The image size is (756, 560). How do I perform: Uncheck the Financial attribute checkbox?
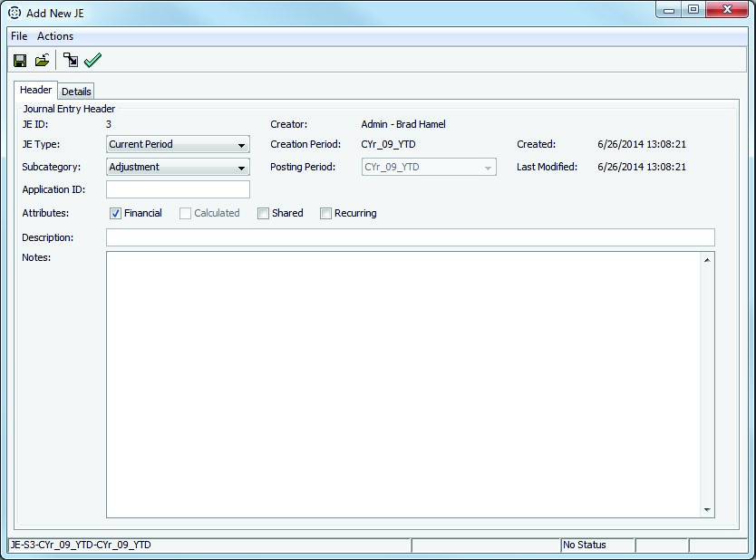116,214
